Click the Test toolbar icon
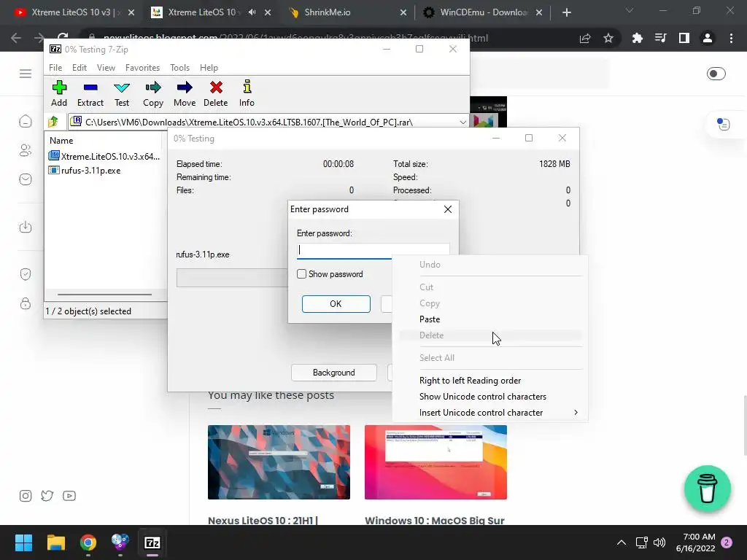747x560 pixels. tap(122, 94)
